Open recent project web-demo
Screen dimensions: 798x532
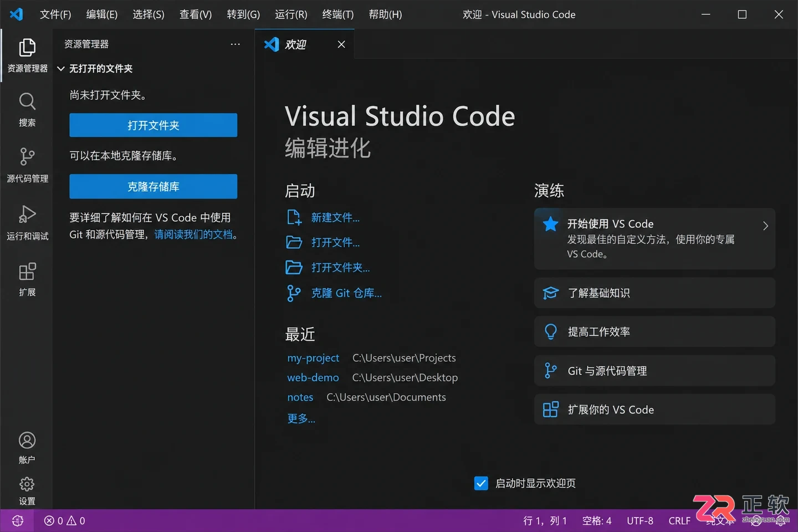coord(313,377)
